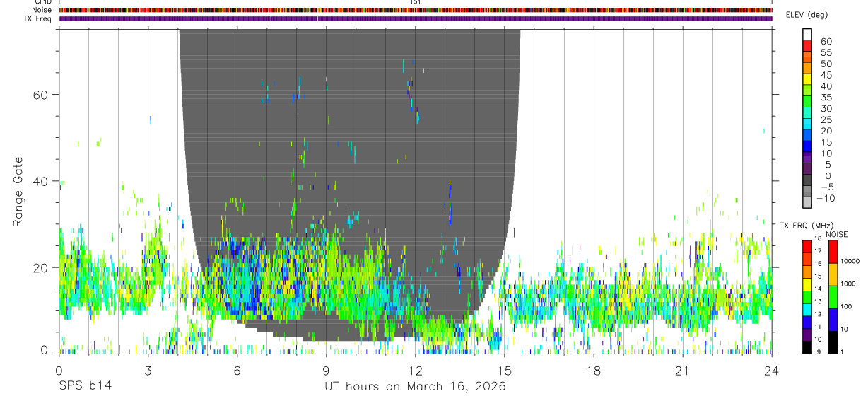Image resolution: width=868 pixels, height=401 pixels.
Task: Click the '18' tick on UT hours axis
Action: [x=593, y=371]
